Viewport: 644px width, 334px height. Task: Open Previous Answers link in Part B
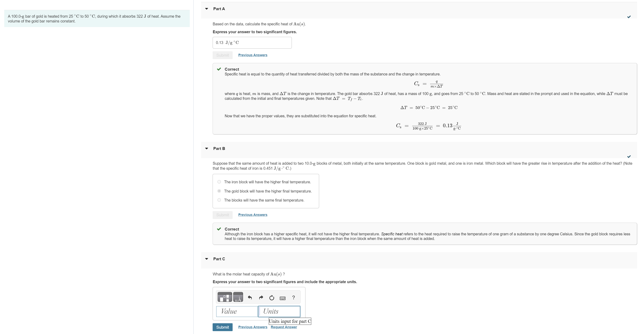(252, 215)
